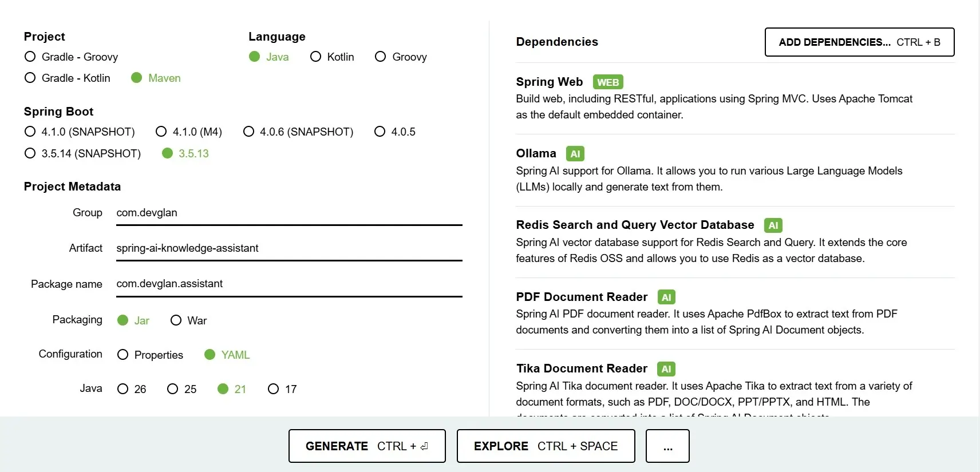The image size is (980, 472).
Task: Select Spring Boot 3.5.14 (SNAPSHOT)
Action: coord(30,153)
